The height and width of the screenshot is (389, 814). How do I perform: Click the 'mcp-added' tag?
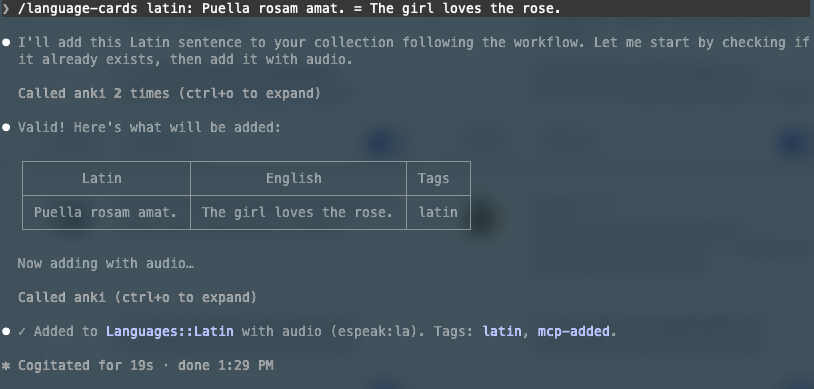(x=573, y=331)
